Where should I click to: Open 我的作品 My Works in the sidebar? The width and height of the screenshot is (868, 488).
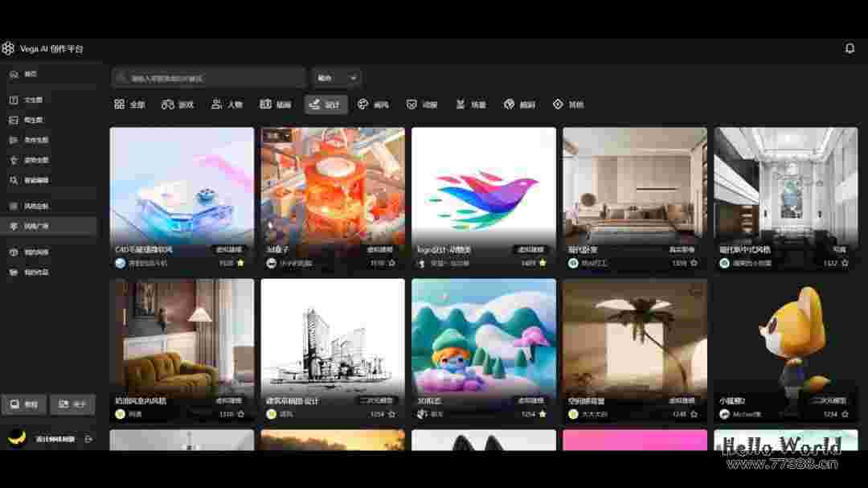[48, 273]
